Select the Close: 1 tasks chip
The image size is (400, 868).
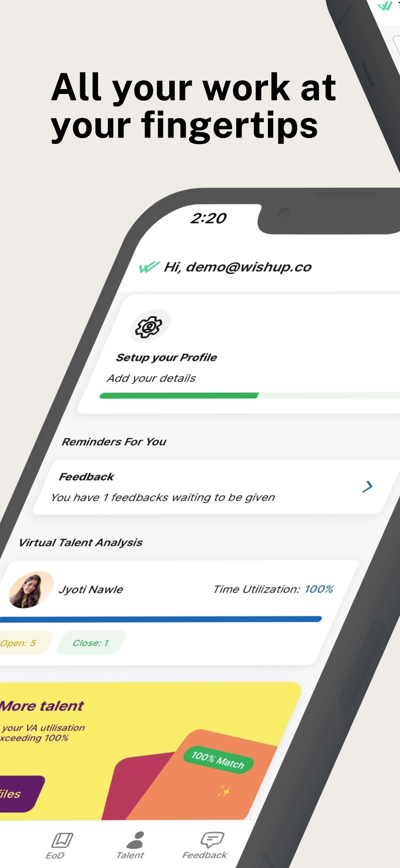pyautogui.click(x=91, y=643)
